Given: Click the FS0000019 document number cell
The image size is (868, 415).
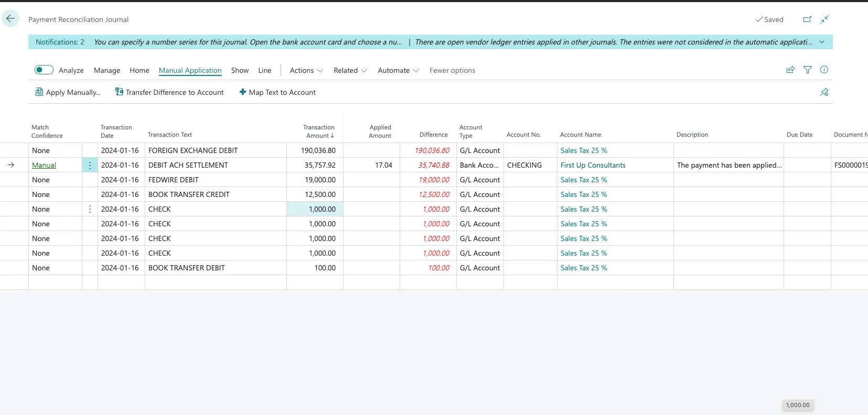Looking at the screenshot, I should pyautogui.click(x=850, y=165).
